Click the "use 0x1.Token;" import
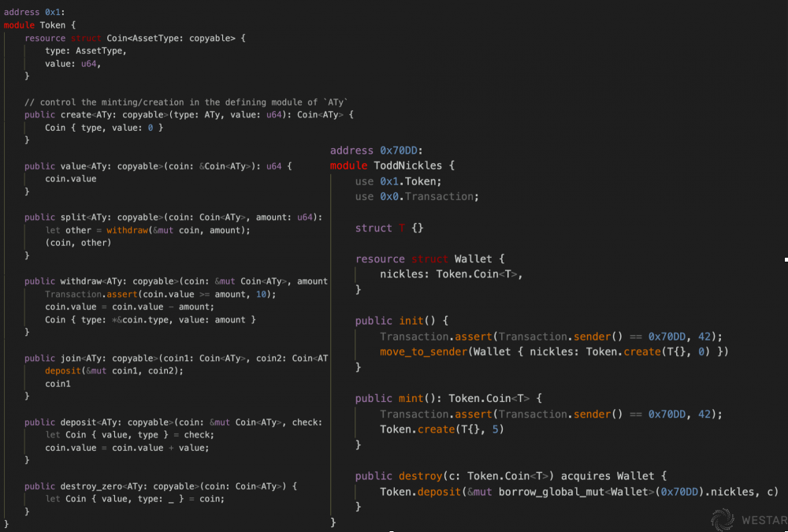The height and width of the screenshot is (532, 788). tap(399, 181)
